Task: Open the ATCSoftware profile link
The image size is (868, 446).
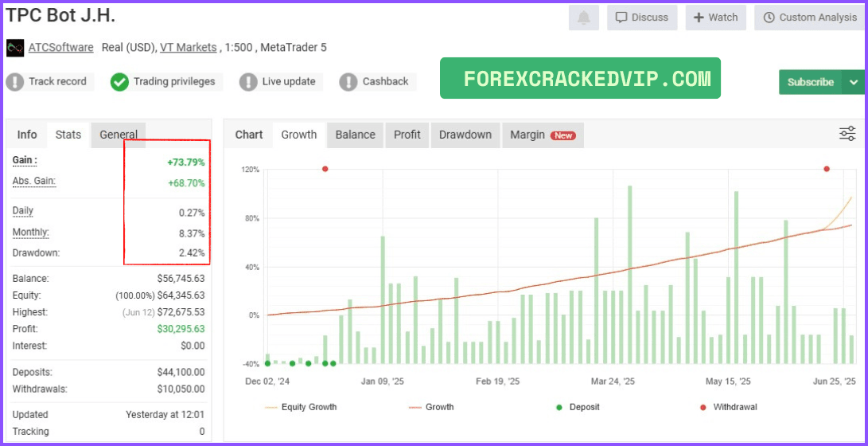Action: 61,48
